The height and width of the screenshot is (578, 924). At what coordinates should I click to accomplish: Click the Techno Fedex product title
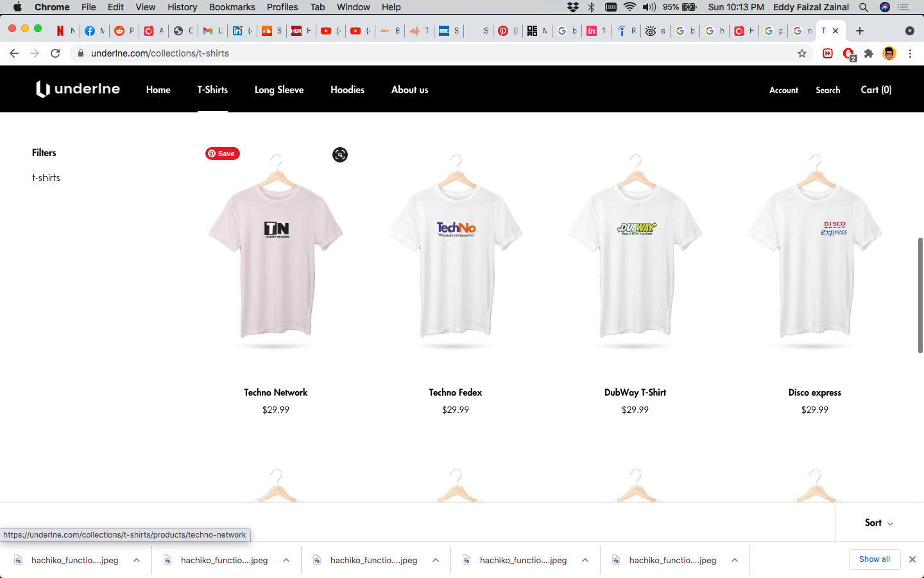click(x=456, y=392)
